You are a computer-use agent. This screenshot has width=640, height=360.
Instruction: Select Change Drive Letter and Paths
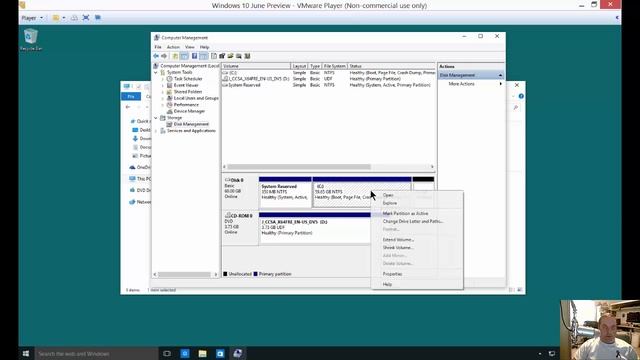[417, 221]
